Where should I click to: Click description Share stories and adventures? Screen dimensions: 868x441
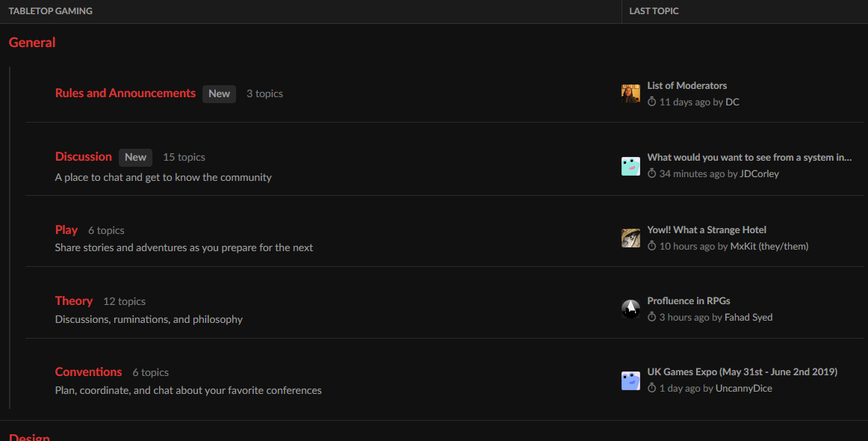(184, 247)
